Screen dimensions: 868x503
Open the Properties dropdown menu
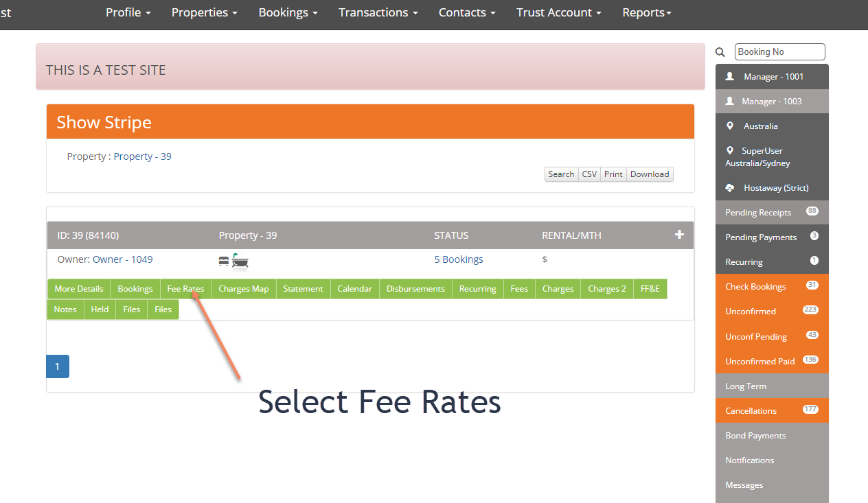click(204, 12)
